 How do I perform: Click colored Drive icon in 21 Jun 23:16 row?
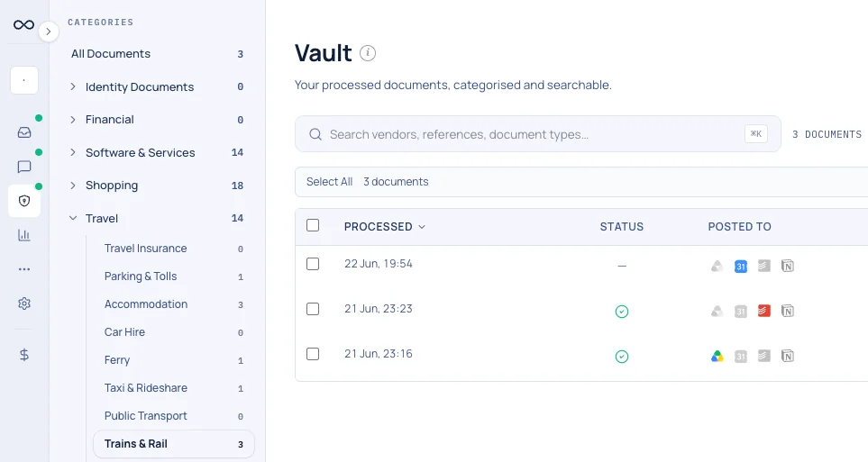click(717, 357)
